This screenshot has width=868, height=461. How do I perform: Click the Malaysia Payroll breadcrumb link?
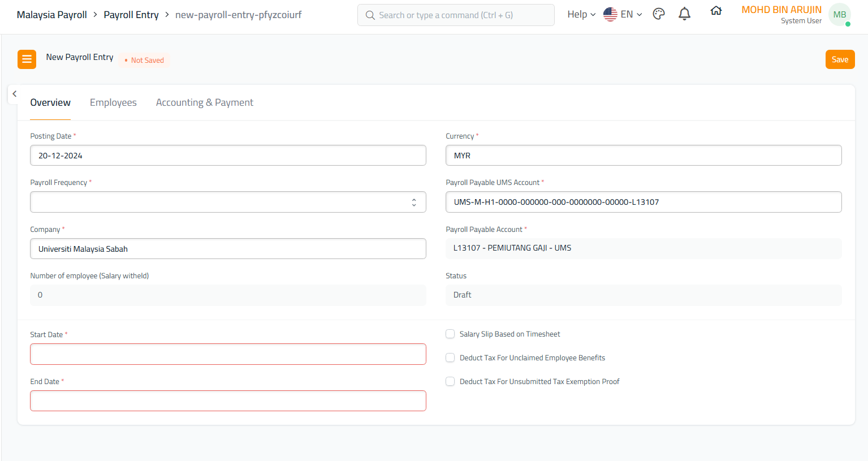pyautogui.click(x=52, y=15)
